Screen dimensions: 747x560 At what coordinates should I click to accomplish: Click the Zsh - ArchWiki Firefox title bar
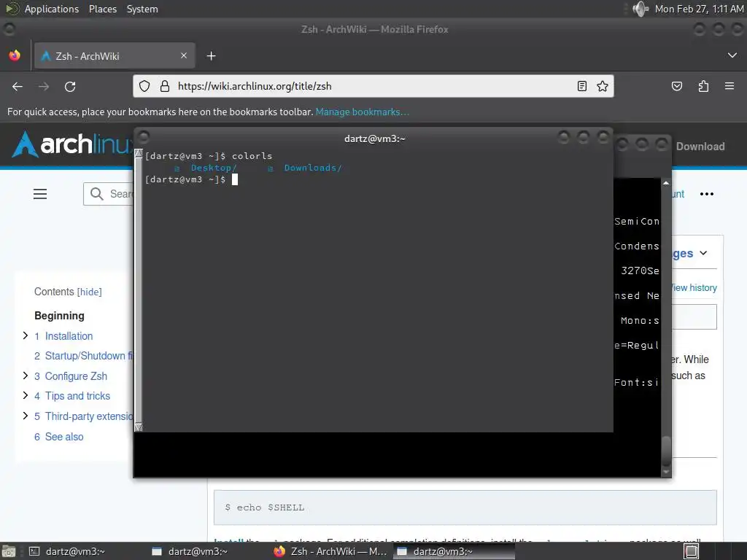pos(374,29)
